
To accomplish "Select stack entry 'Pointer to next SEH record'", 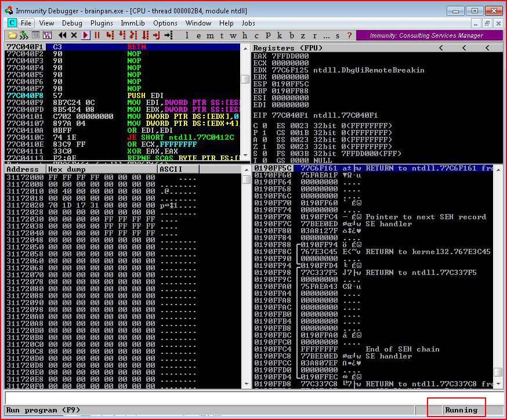I will click(x=373, y=217).
